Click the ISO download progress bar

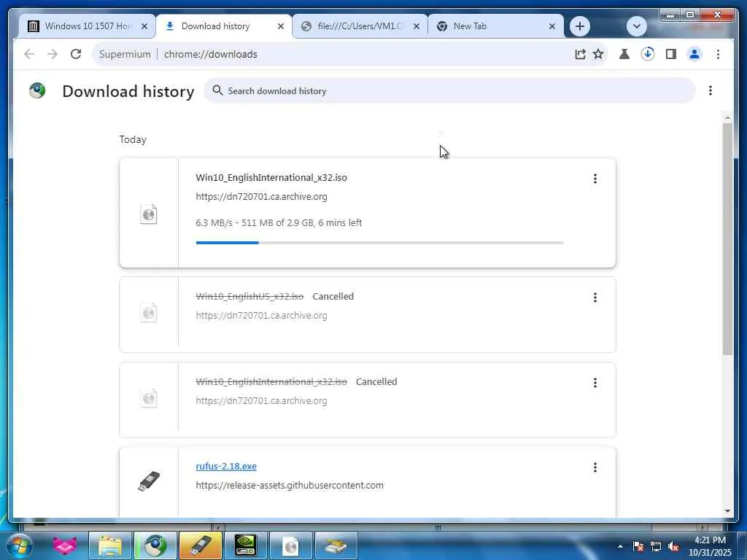click(x=379, y=243)
